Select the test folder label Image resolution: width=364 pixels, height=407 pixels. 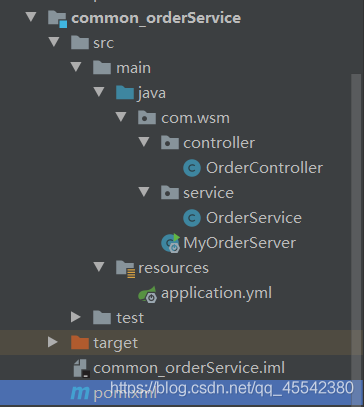pyautogui.click(x=130, y=318)
